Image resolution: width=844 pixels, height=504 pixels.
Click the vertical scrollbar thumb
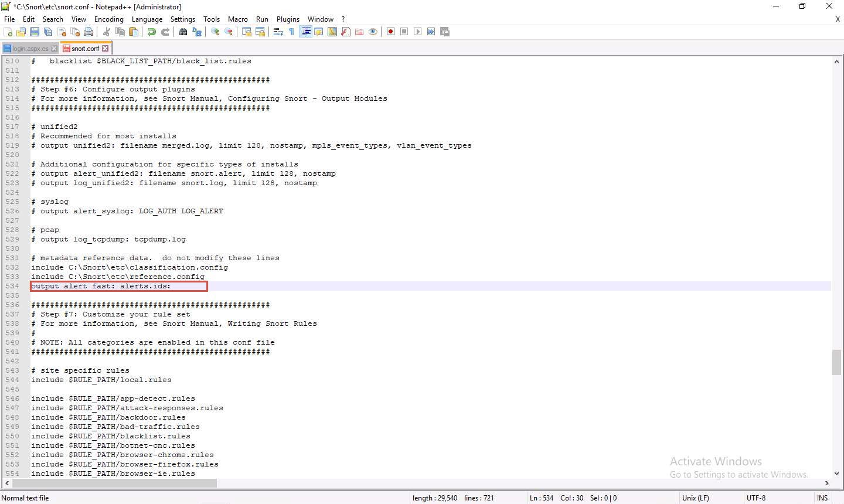[836, 362]
